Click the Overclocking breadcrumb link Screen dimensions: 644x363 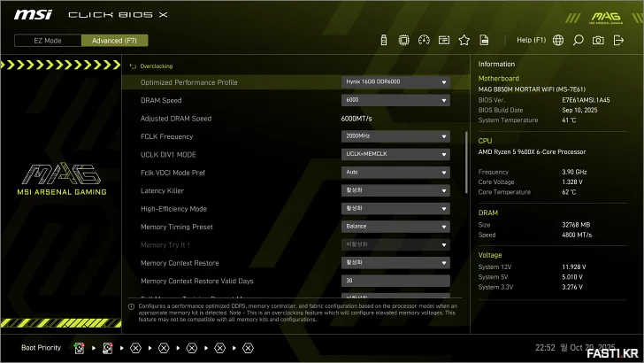[157, 66]
